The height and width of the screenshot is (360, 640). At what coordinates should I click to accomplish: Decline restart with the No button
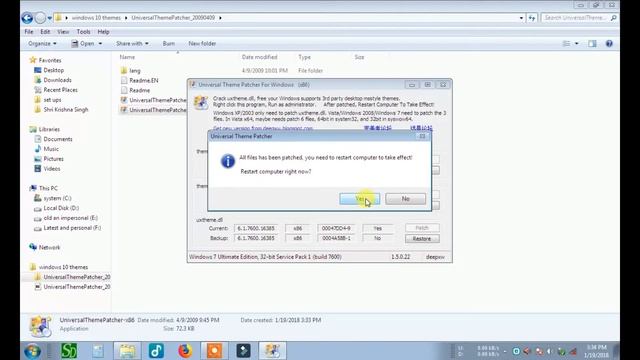[405, 199]
